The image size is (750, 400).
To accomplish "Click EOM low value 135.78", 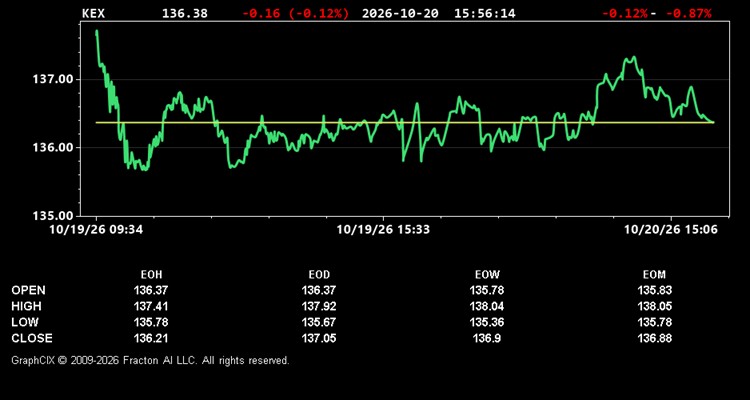I will click(x=654, y=322).
